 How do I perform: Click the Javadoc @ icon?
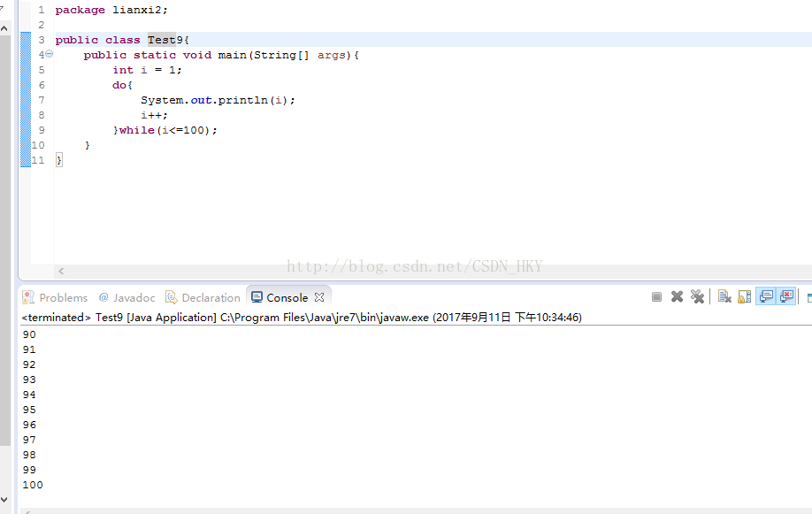click(x=103, y=297)
